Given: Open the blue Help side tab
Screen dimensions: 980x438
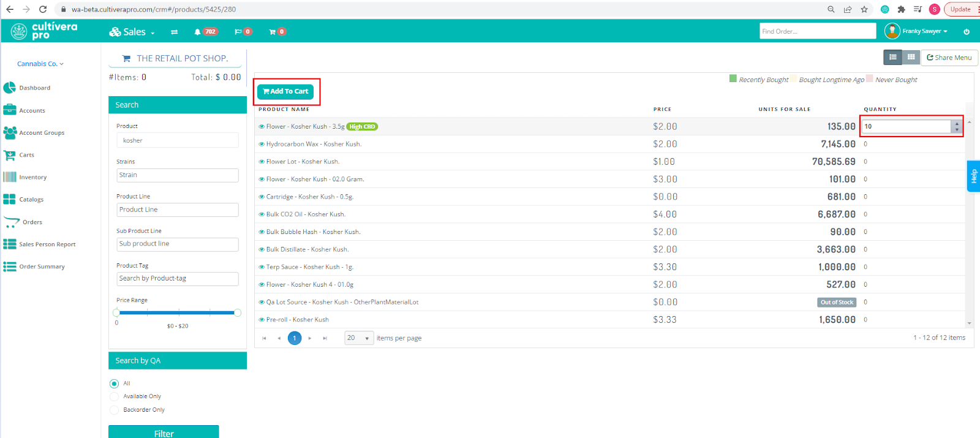Looking at the screenshot, I should click(973, 176).
